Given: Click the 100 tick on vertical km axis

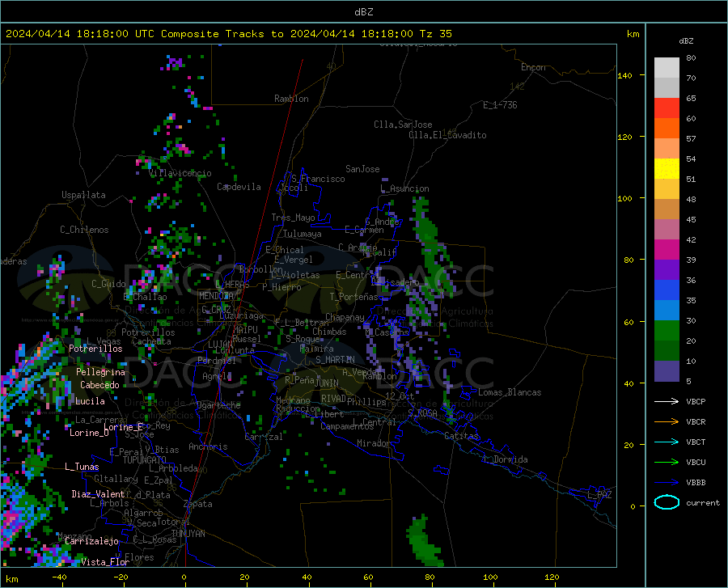Looking at the screenshot, I should tap(625, 198).
